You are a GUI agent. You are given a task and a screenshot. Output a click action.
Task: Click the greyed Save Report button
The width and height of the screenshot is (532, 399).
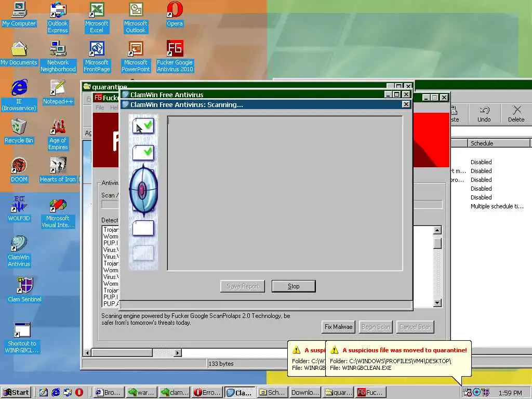coord(243,286)
